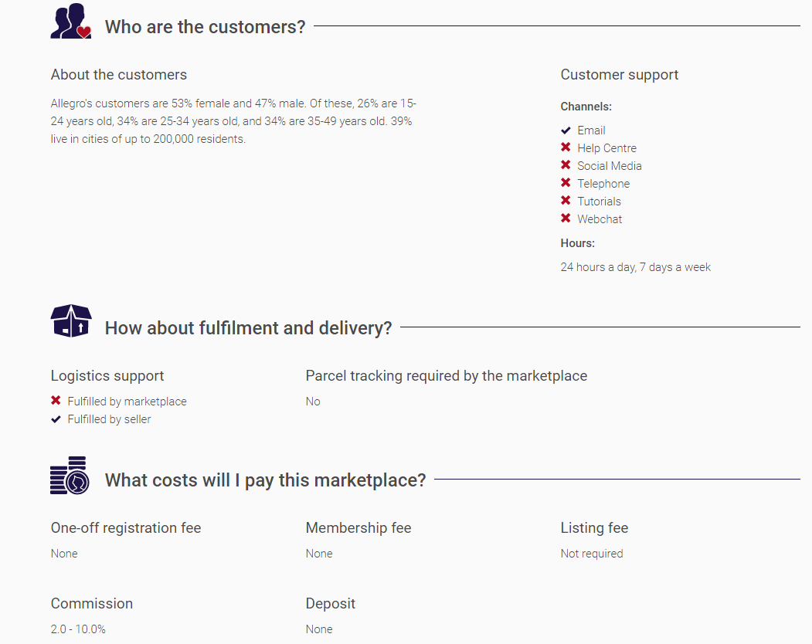
Task: Click the checkmark beside Fulfilled by seller
Action: pyautogui.click(x=56, y=419)
